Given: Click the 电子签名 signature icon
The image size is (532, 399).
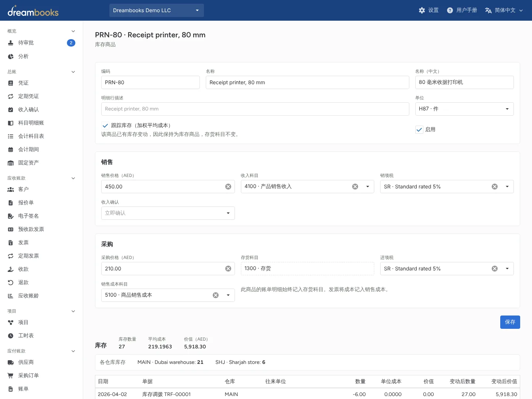Looking at the screenshot, I should tap(11, 216).
